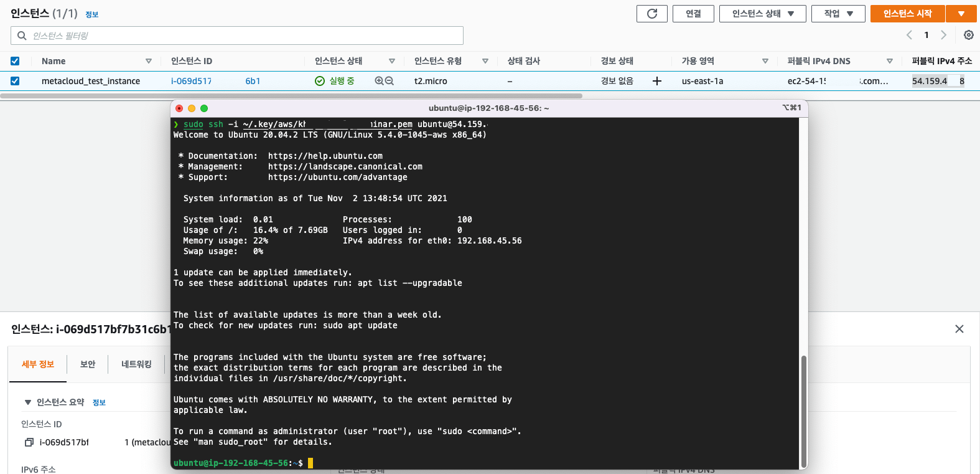Sort by instance state column arrow

tap(392, 61)
